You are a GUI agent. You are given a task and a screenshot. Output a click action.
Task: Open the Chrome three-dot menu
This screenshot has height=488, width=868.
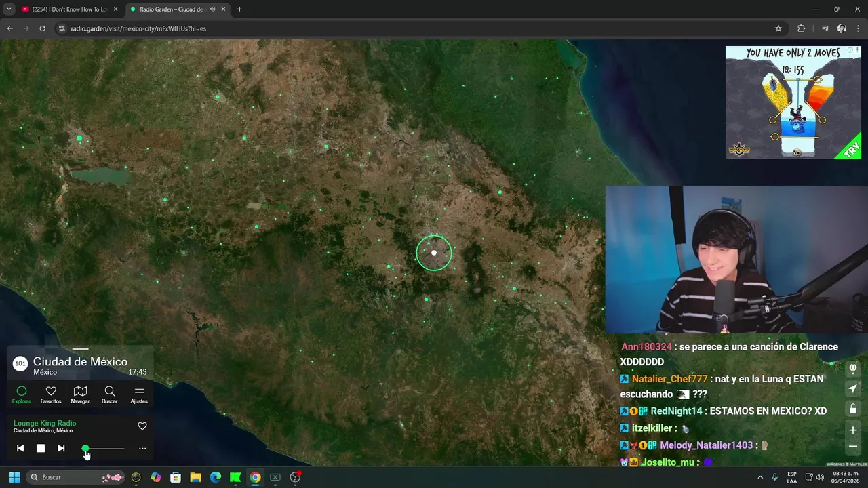[858, 28]
